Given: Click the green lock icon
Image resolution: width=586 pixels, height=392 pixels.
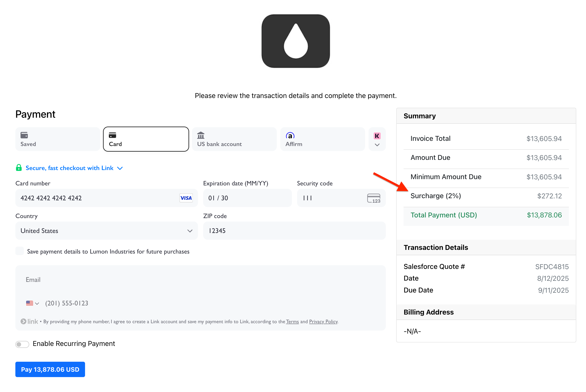Looking at the screenshot, I should 19,168.
